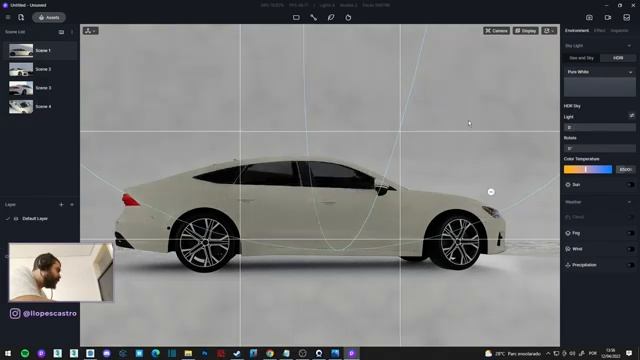Viewport: 640px width, 360px height.
Task: Select the rectangle selection tool
Action: pyautogui.click(x=296, y=18)
